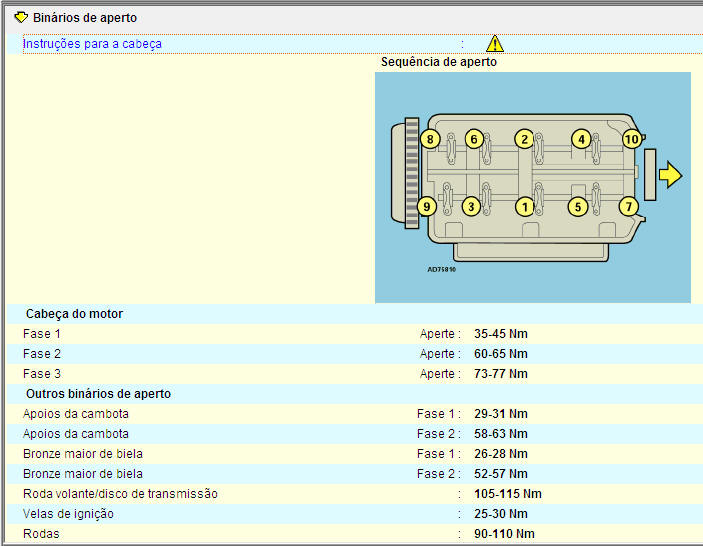
Task: Click the AD75810 diagram reference code
Action: tap(442, 269)
